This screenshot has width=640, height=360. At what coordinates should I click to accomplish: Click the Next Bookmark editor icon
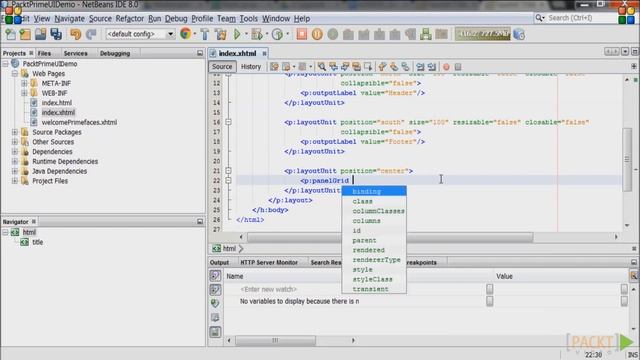(393, 67)
